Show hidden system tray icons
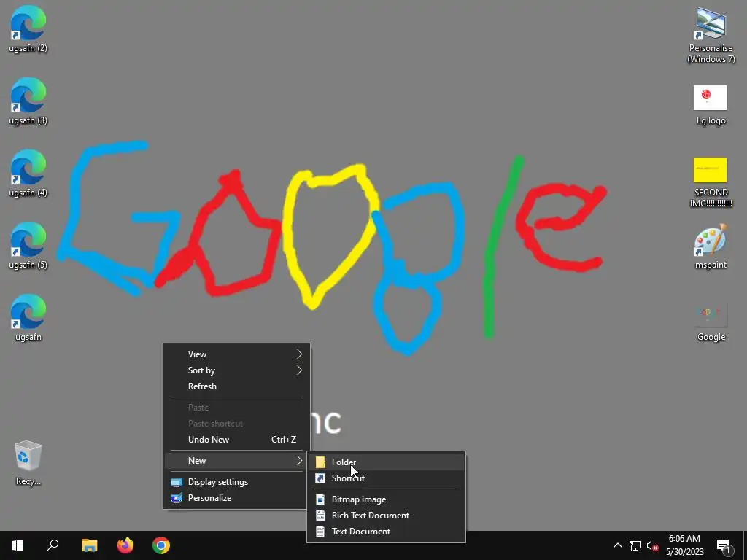The width and height of the screenshot is (747, 560). tap(617, 545)
